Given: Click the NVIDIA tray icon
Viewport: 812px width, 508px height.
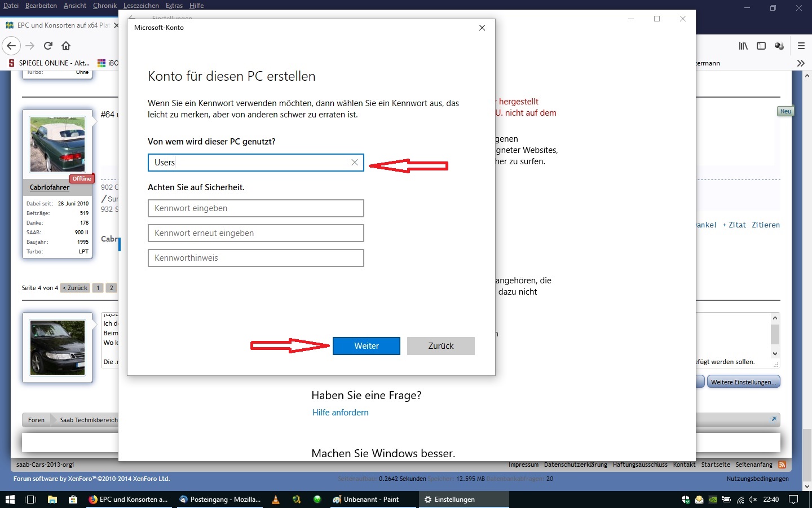Looking at the screenshot, I should (713, 500).
